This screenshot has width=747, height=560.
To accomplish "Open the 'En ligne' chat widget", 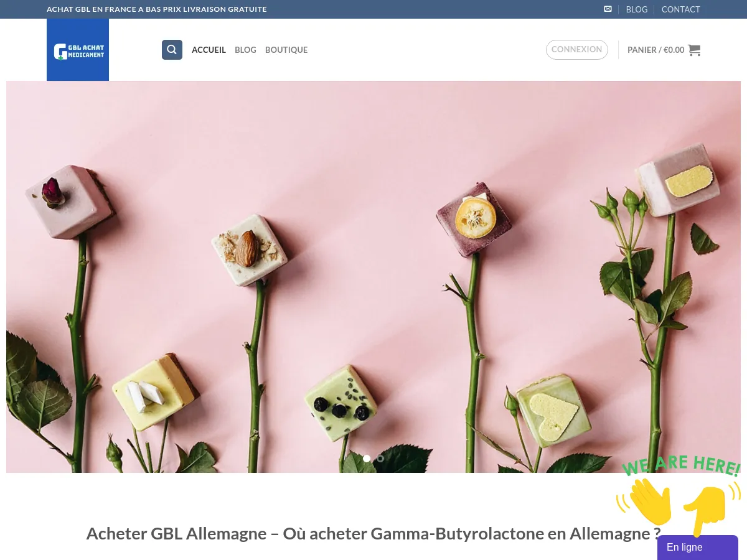I will [x=697, y=548].
